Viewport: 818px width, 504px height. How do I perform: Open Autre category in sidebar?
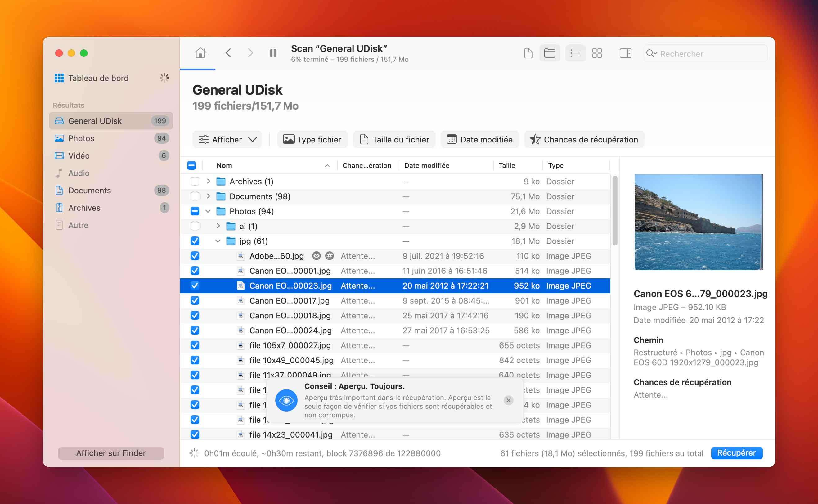111,225
